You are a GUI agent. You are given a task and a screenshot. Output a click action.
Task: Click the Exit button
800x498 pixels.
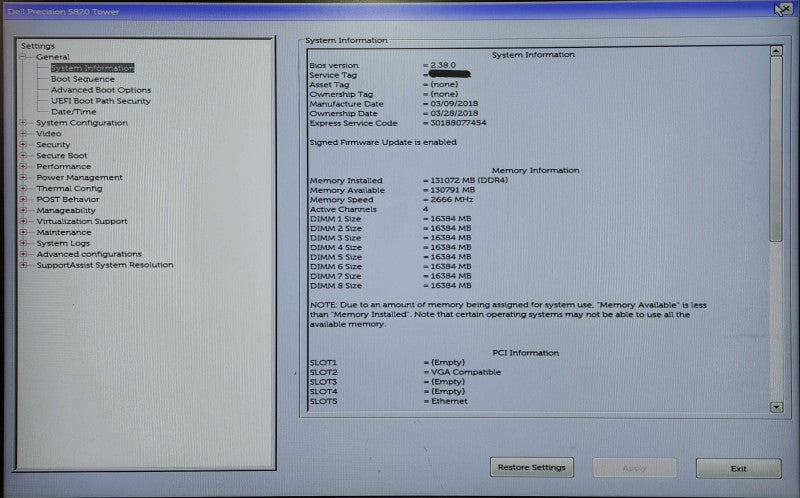[738, 468]
